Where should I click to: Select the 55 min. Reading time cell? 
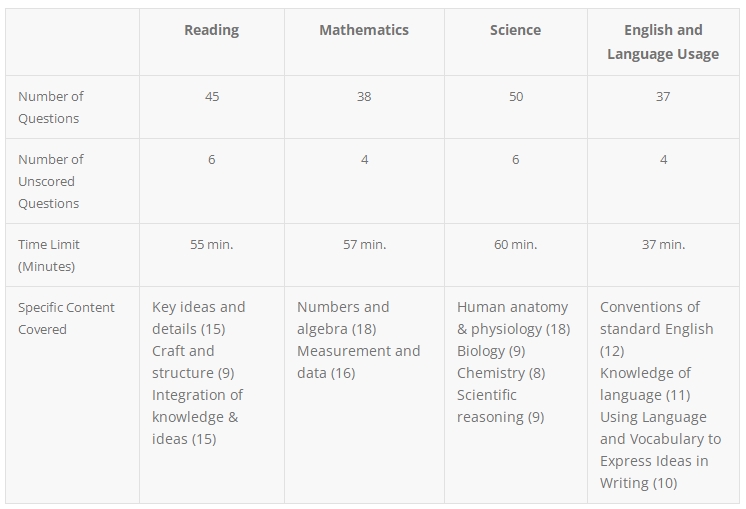pyautogui.click(x=212, y=245)
